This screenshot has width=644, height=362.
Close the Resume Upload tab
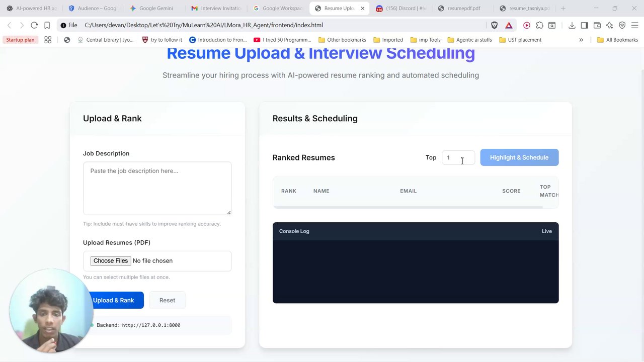tap(362, 8)
